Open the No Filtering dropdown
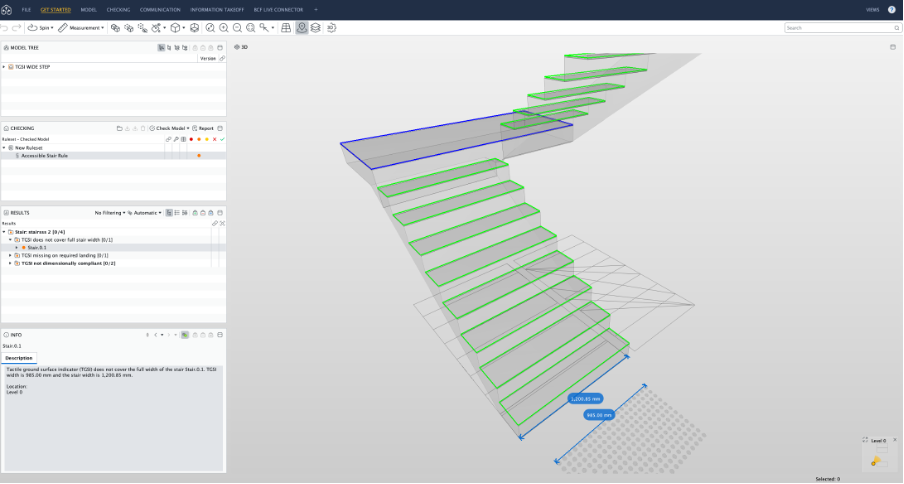The image size is (904, 484). click(109, 213)
